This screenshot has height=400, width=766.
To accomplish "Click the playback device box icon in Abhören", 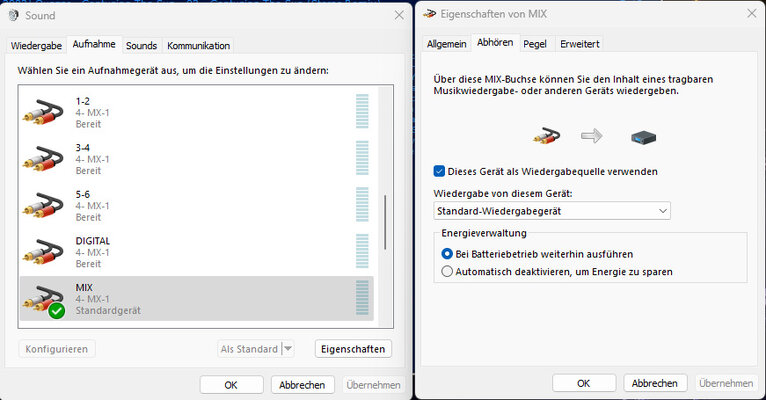I will click(643, 137).
